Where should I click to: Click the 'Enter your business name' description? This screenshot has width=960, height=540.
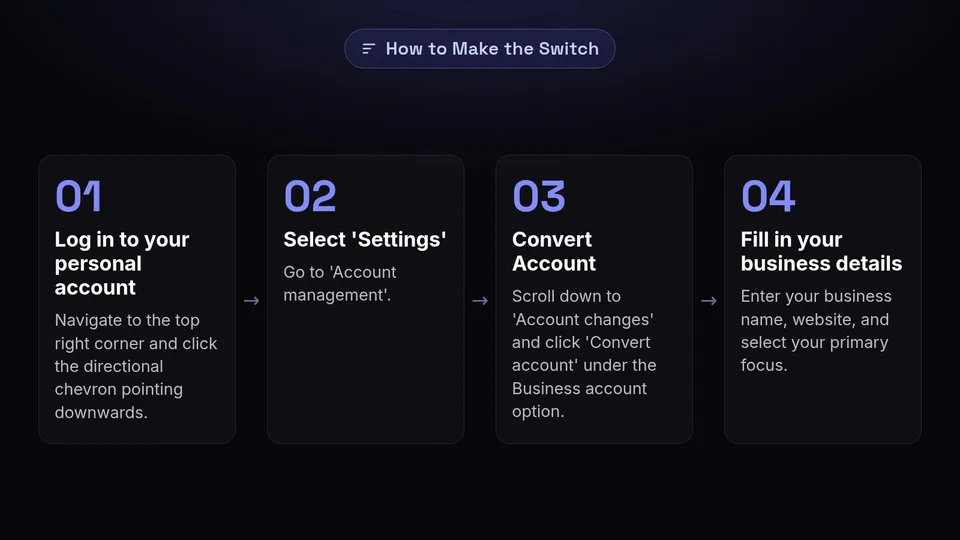pos(816,331)
